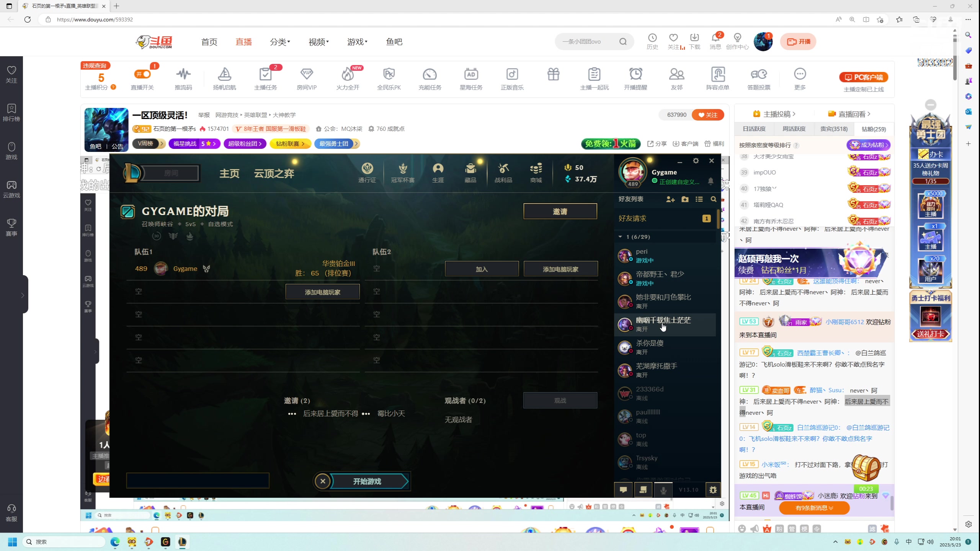Viewport: 980px width, 551px height.
Task: Open the 开播提醒 alarm clock icon
Action: 635,79
